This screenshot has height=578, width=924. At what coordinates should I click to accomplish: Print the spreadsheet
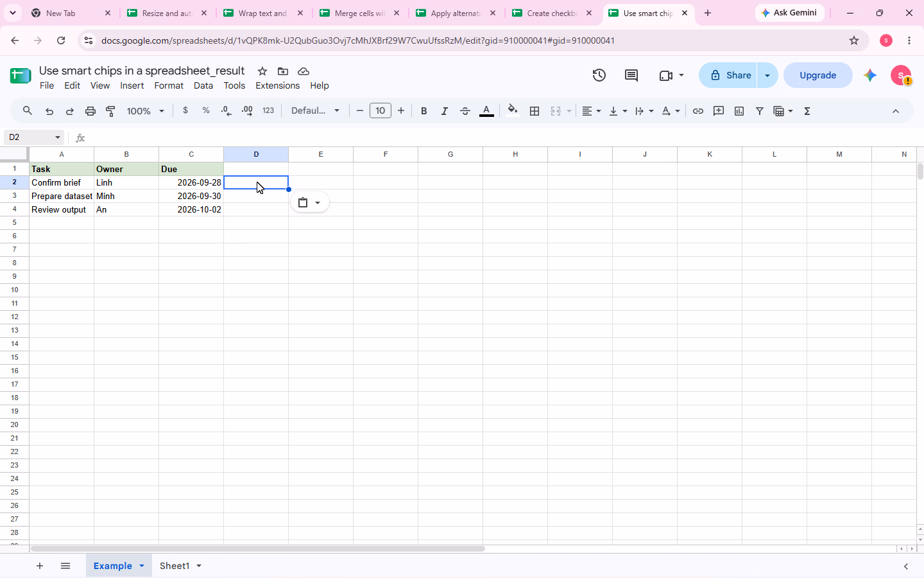point(90,111)
